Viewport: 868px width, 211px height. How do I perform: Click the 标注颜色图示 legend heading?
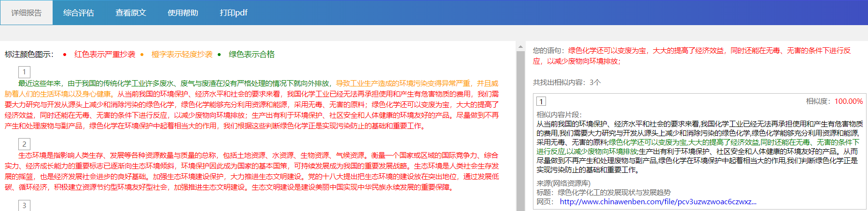pos(29,54)
